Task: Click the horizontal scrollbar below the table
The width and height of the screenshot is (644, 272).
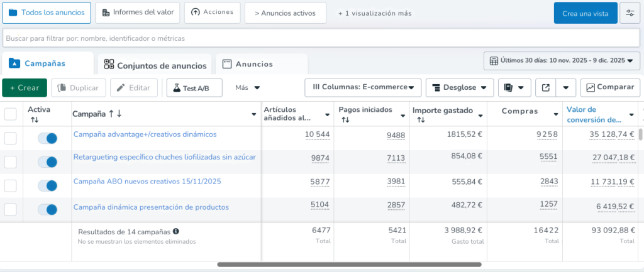Action: click(x=349, y=264)
